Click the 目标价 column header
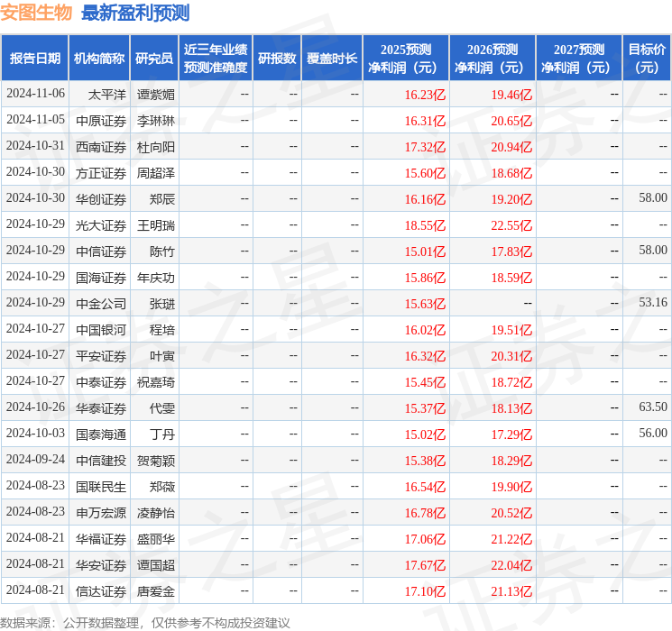The height and width of the screenshot is (631, 672). click(x=647, y=59)
